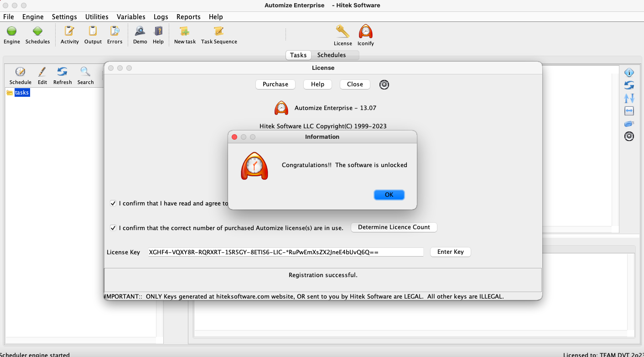The width and height of the screenshot is (644, 357).
Task: Close Information dialog with red button
Action: point(234,137)
